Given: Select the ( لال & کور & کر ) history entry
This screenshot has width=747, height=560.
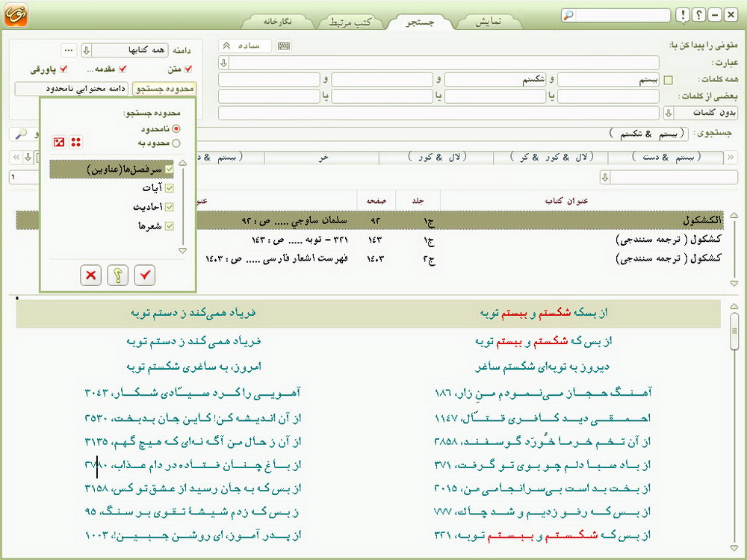Looking at the screenshot, I should point(551,157).
